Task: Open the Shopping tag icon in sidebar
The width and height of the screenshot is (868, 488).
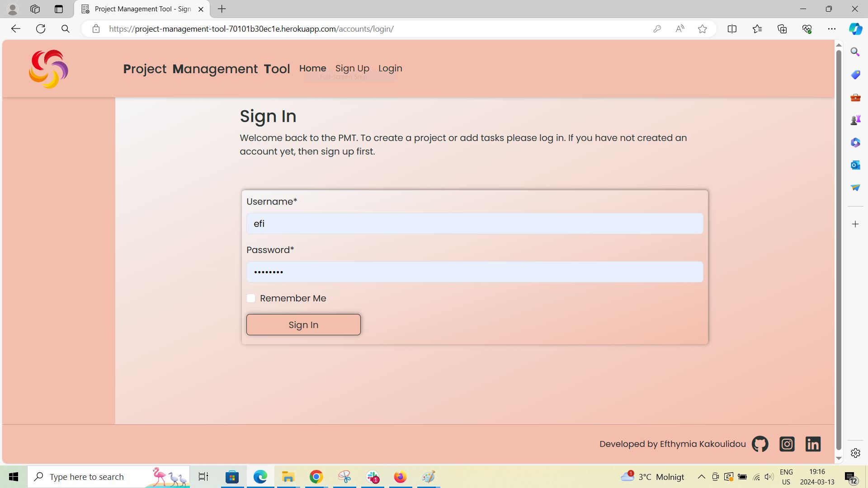Action: click(855, 75)
